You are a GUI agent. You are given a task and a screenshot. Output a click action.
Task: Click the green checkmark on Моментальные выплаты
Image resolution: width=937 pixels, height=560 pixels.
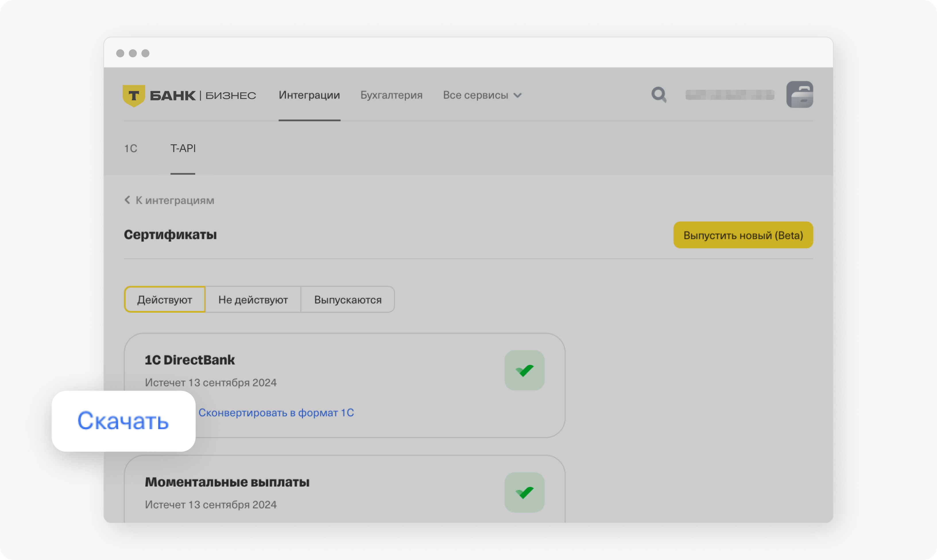coord(524,492)
